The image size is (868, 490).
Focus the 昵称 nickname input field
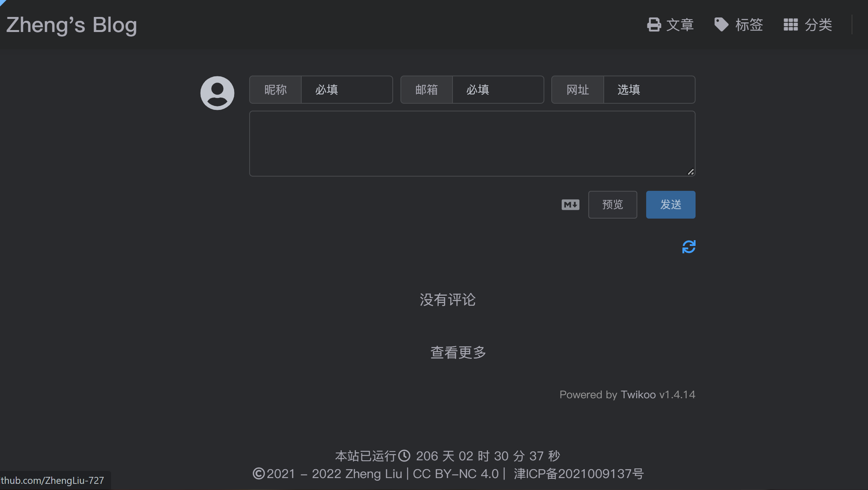(x=347, y=90)
